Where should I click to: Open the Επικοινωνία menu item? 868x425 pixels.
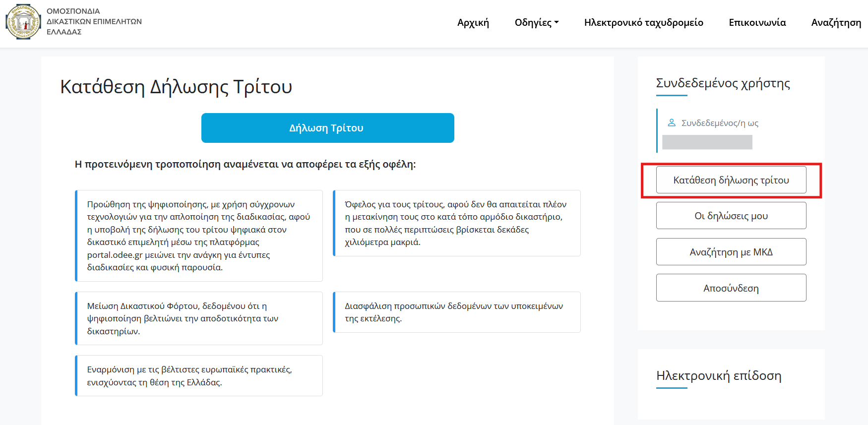tap(757, 22)
